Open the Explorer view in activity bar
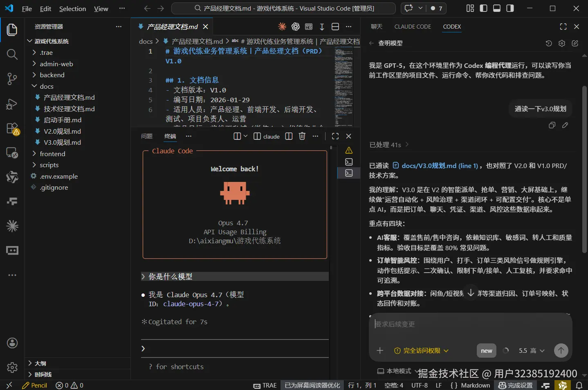Screen dimensions: 588x390 pyautogui.click(x=12, y=29)
